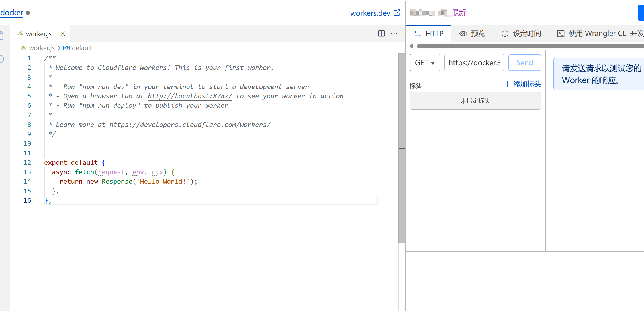Open the 设定时间 schedule tab

point(521,34)
